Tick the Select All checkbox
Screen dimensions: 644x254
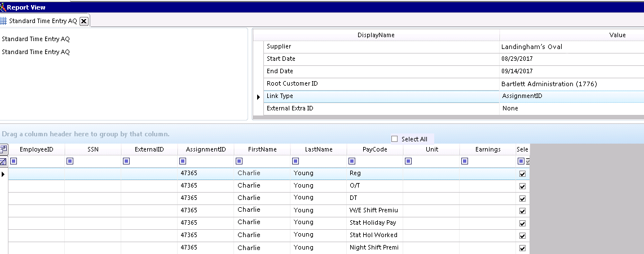pos(395,139)
